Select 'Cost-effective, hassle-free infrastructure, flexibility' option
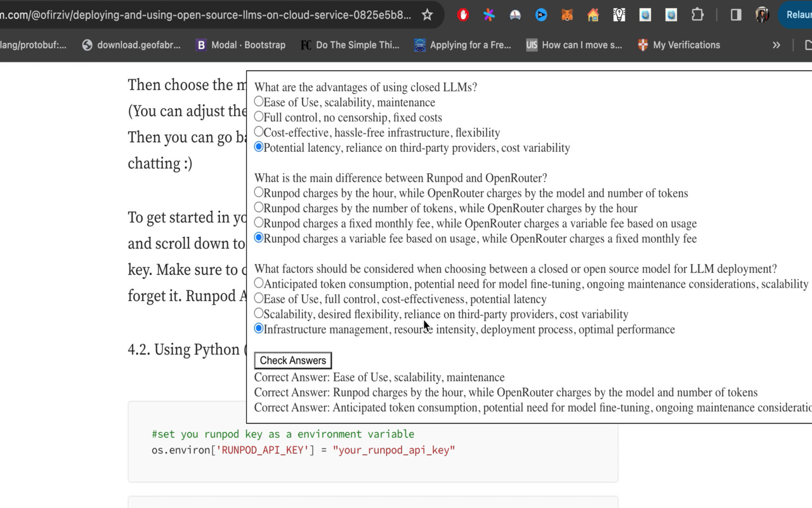 [x=259, y=132]
